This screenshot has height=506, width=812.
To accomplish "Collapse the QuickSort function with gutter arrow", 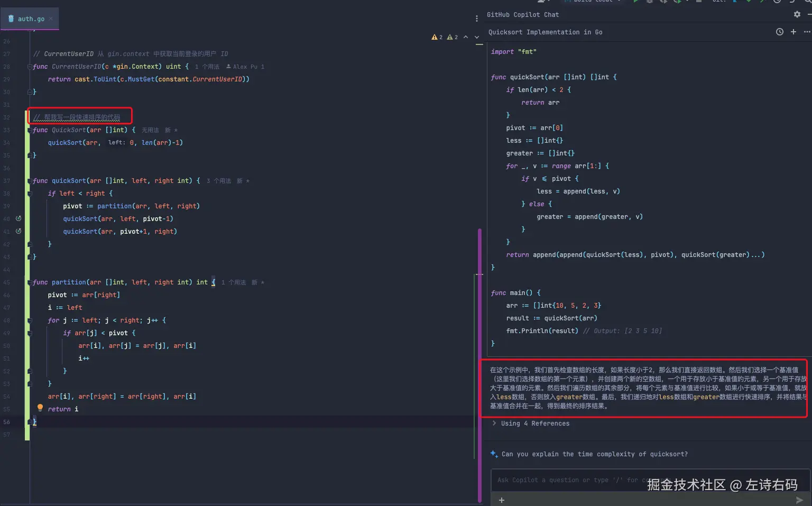I will pyautogui.click(x=29, y=130).
